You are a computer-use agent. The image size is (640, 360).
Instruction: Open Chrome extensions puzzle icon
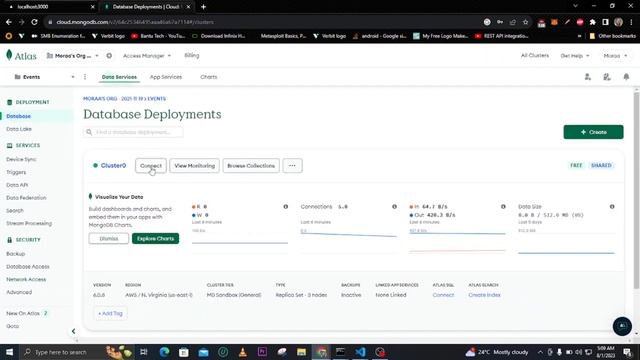[x=593, y=22]
